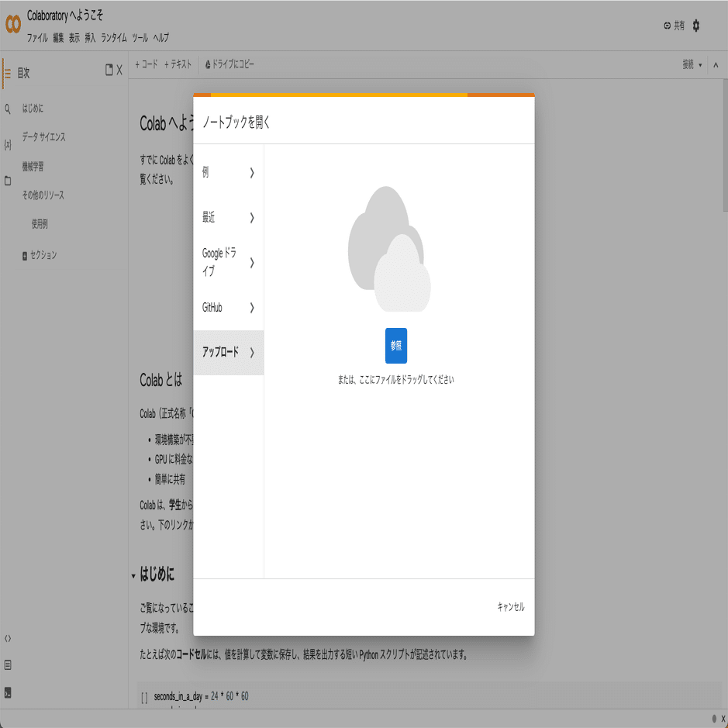The width and height of the screenshot is (728, 728).
Task: Add a code cell with + コード
Action: pos(147,64)
